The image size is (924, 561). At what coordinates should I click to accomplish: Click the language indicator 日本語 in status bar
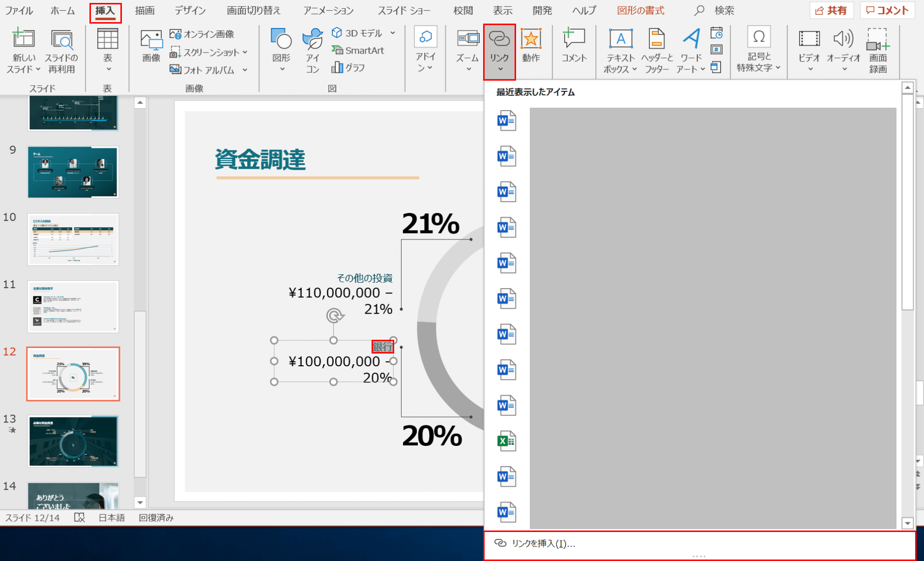pyautogui.click(x=112, y=517)
